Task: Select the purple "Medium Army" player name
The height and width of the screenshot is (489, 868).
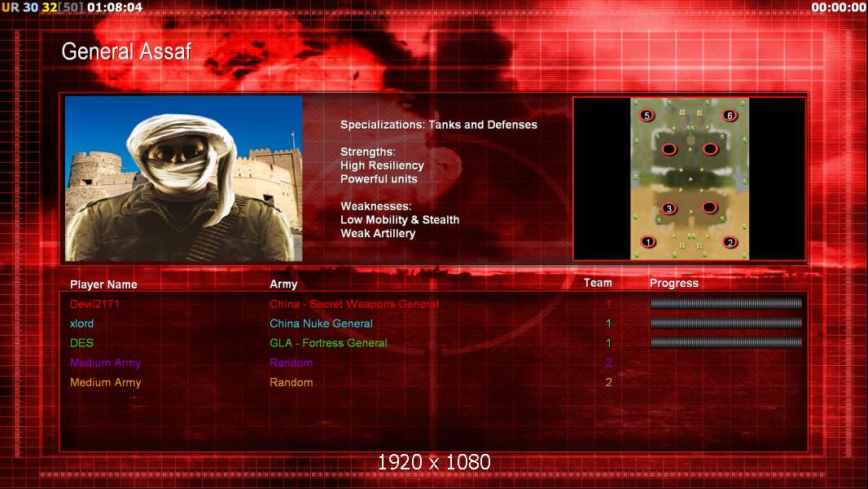Action: (105, 363)
